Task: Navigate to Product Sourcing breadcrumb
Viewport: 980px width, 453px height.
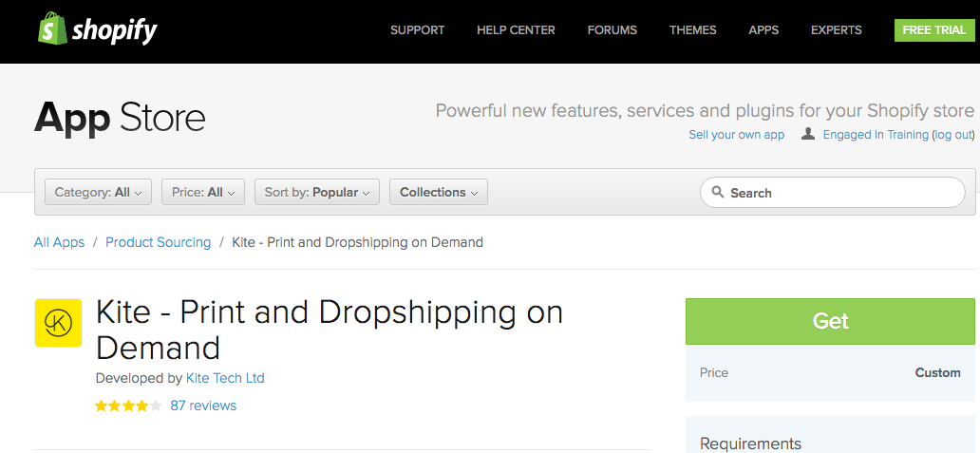Action: [x=158, y=242]
